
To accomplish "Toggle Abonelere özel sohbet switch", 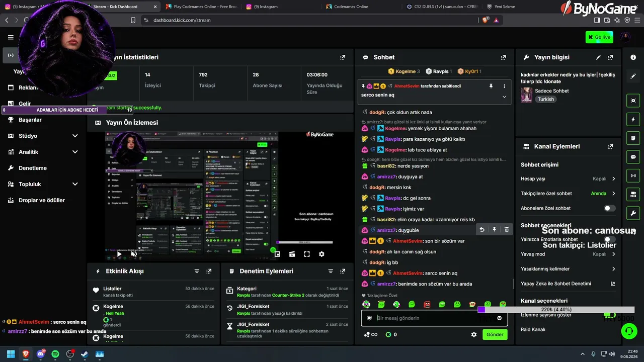I will pyautogui.click(x=609, y=208).
